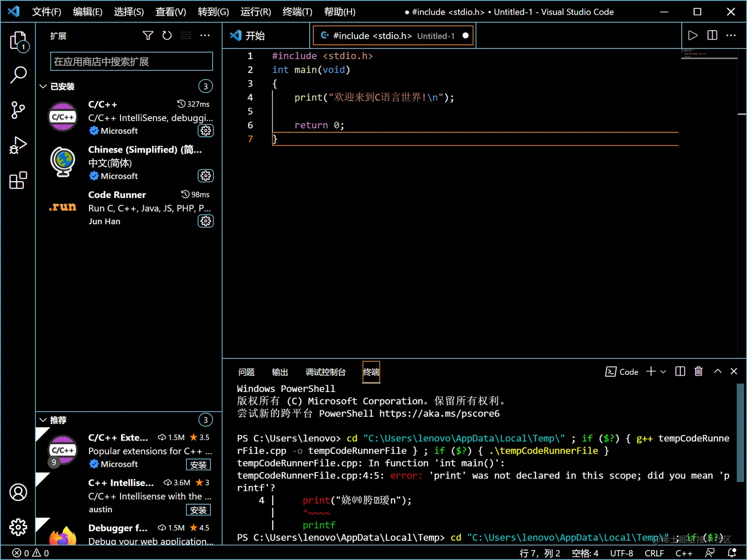
Task: Open the Source Control view
Action: (18, 110)
